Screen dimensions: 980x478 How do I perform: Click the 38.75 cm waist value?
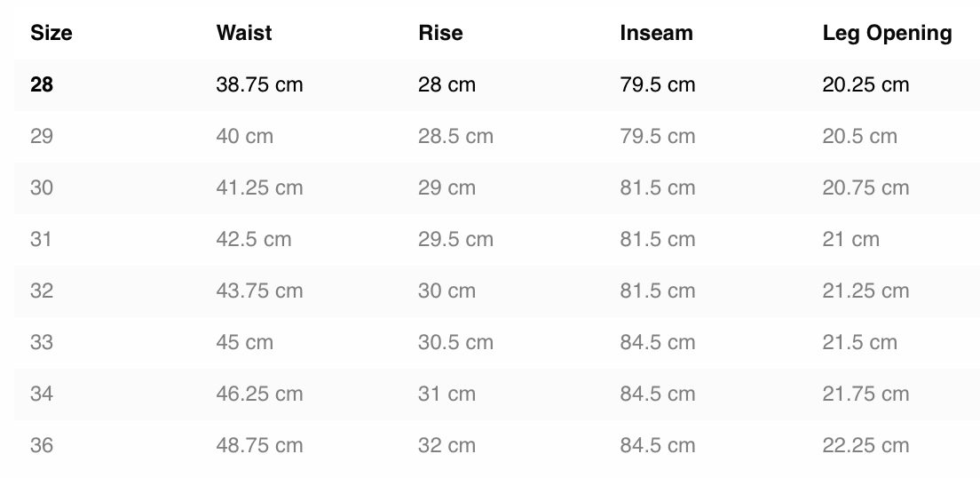(259, 84)
